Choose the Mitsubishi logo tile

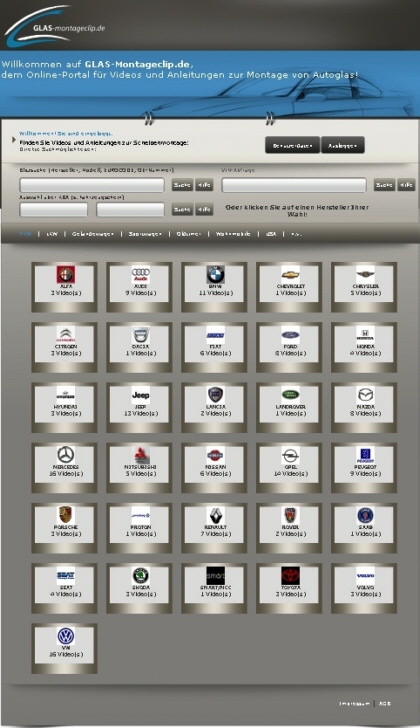(x=139, y=468)
